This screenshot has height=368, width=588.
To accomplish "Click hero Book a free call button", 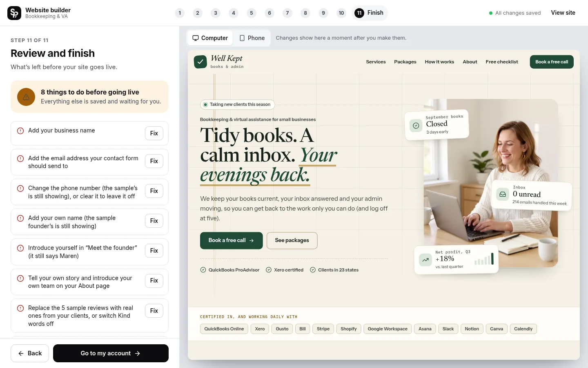I will pyautogui.click(x=232, y=240).
